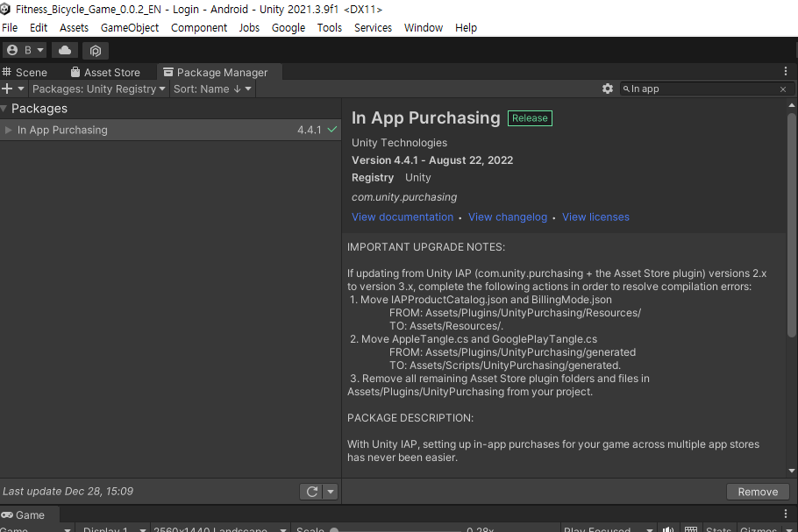Open the Package Manager panel kebab menu
Viewport: 798px width, 532px height.
coord(785,71)
